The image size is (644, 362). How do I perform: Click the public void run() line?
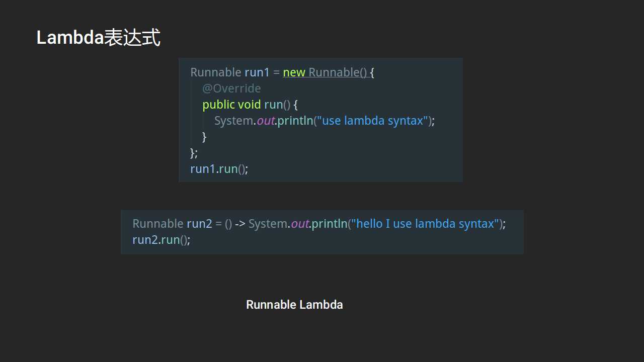250,105
